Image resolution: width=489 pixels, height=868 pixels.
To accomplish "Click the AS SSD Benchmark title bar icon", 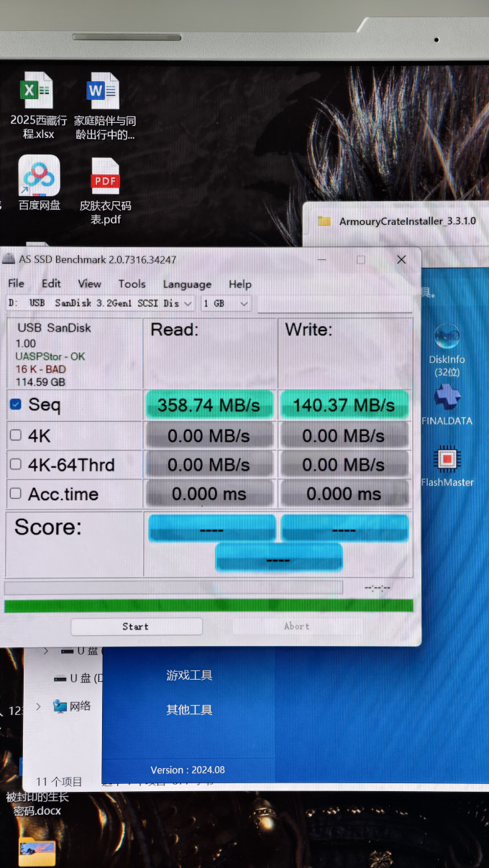I will pos(9,259).
